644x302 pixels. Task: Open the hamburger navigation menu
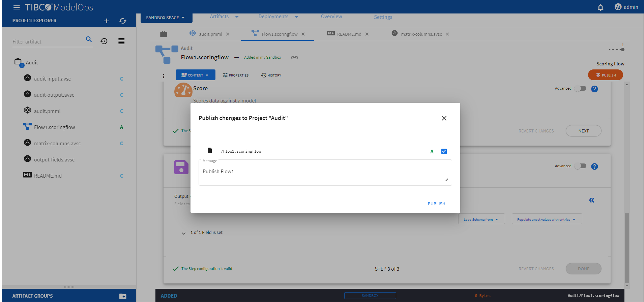17,7
